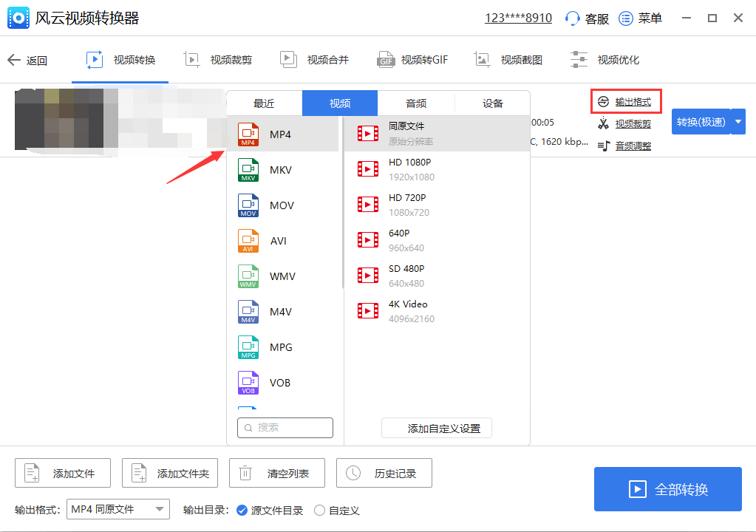Choose the MPG format icon
This screenshot has height=532, width=756.
pos(248,347)
